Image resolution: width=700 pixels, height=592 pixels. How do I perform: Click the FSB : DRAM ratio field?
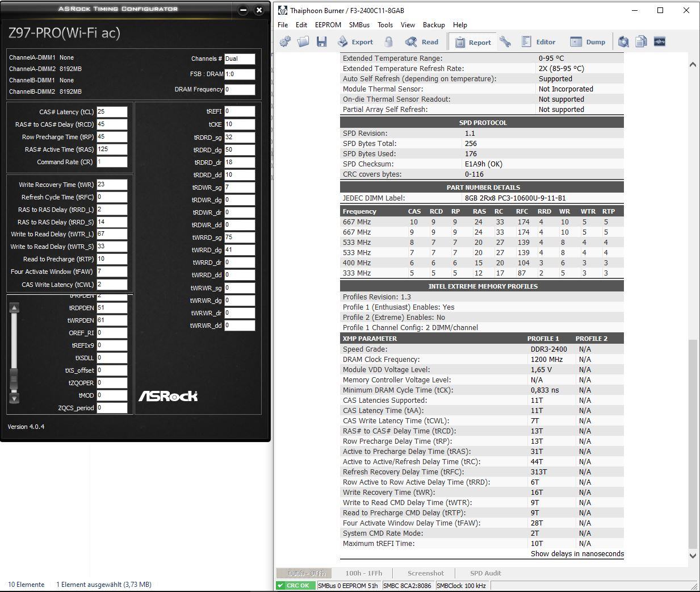[x=240, y=74]
